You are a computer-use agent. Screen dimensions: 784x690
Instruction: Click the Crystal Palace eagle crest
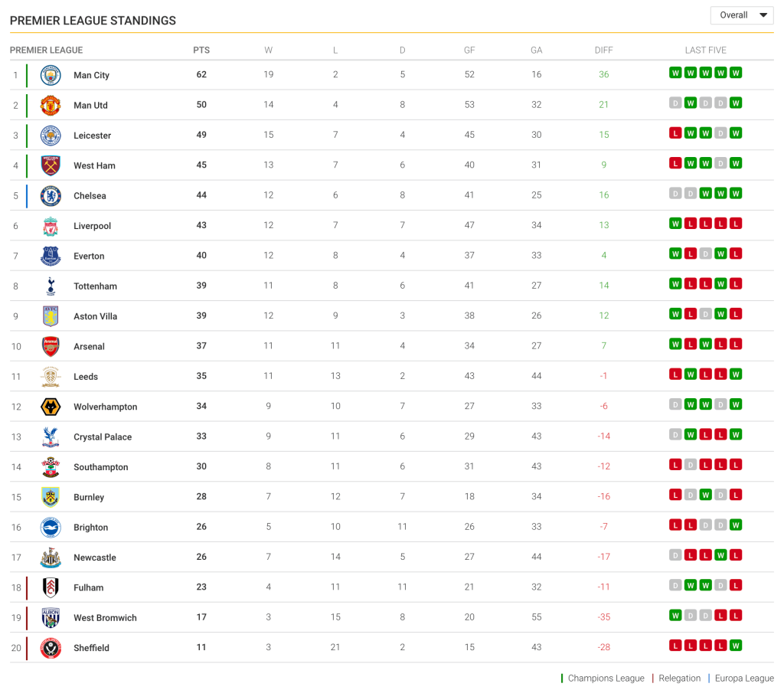51,437
